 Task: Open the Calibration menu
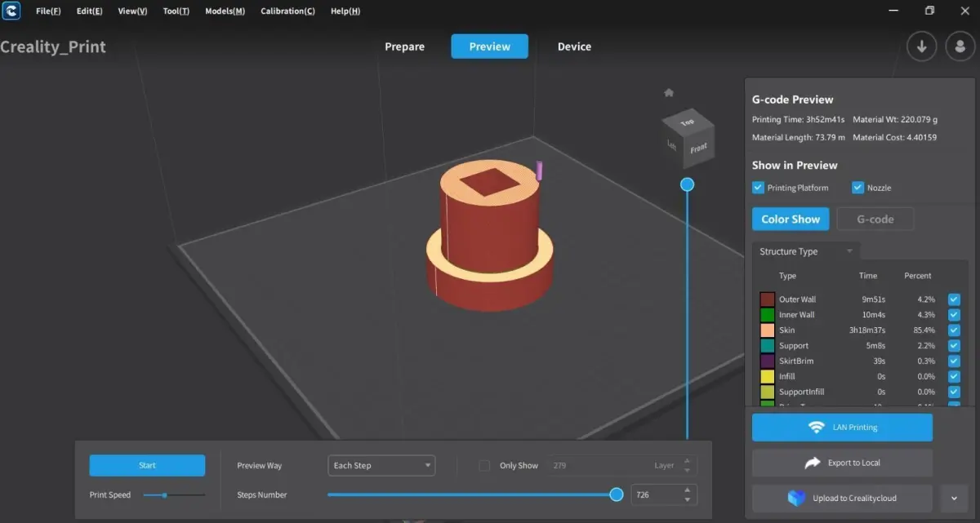[287, 11]
